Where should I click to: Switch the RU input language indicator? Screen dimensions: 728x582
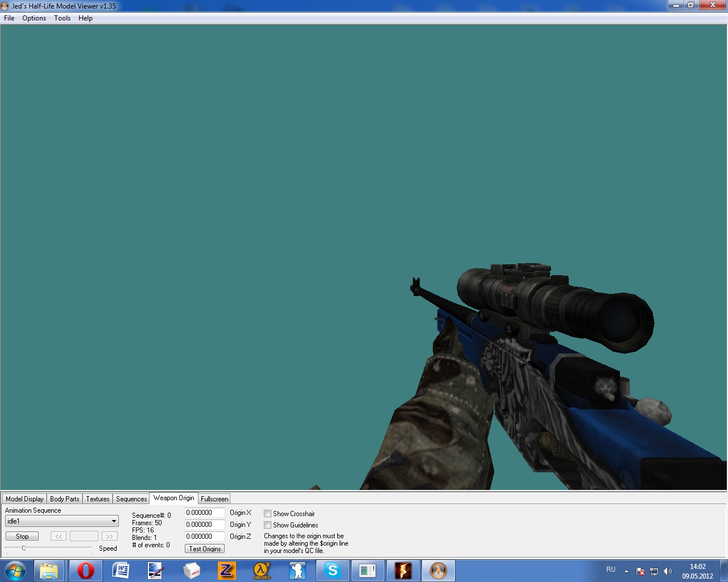(x=611, y=569)
